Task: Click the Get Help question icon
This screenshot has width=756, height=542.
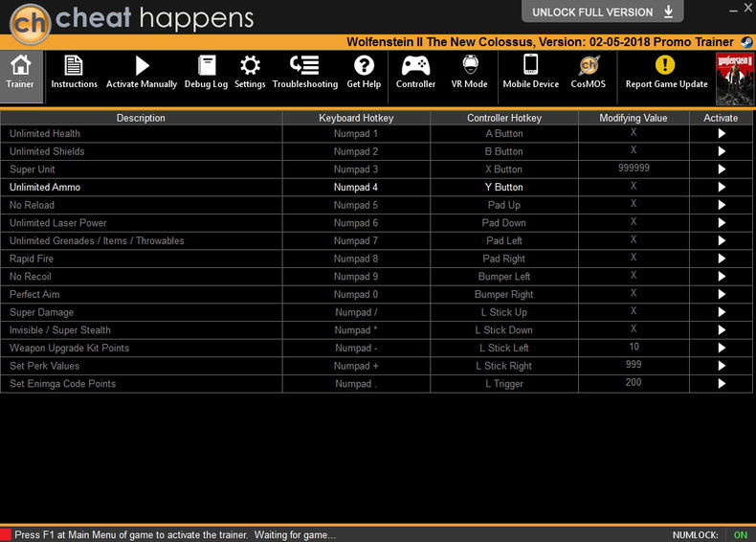Action: [364, 65]
